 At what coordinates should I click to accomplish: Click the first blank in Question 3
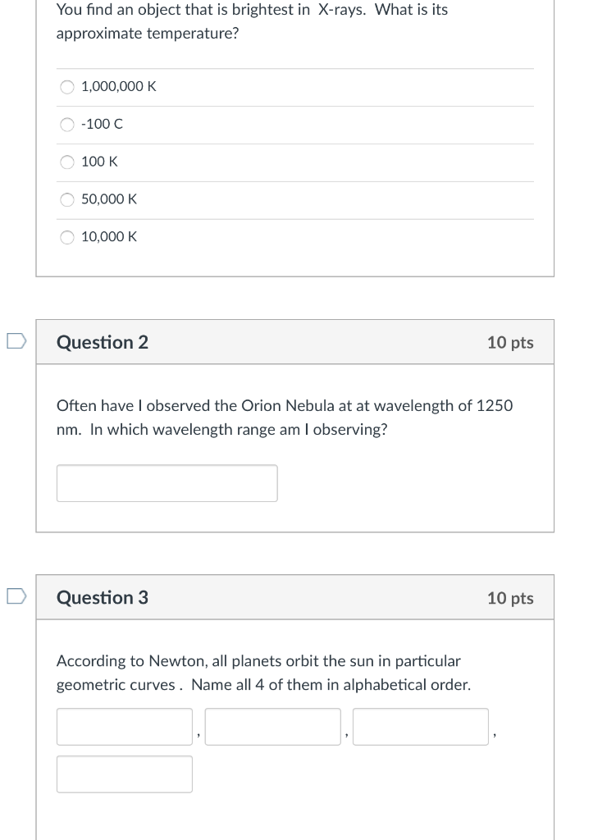click(125, 727)
